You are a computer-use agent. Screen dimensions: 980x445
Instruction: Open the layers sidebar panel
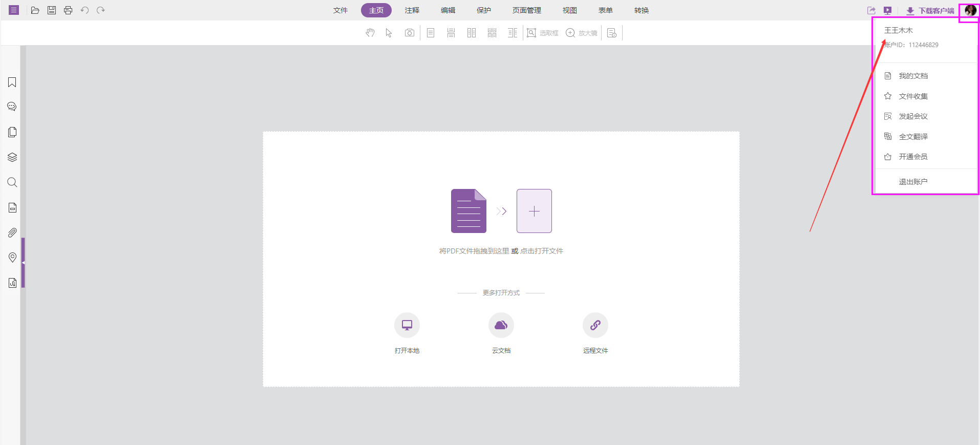pyautogui.click(x=12, y=157)
